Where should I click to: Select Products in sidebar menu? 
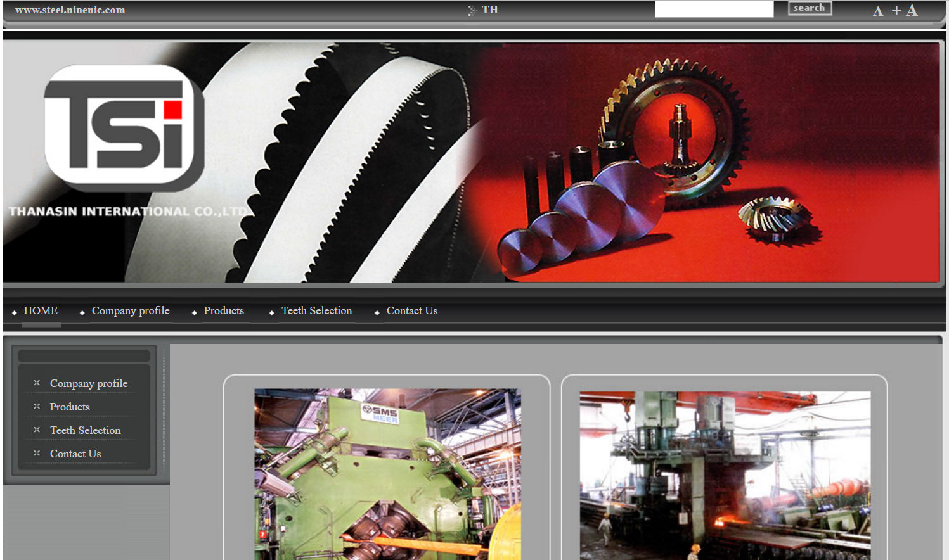[70, 407]
